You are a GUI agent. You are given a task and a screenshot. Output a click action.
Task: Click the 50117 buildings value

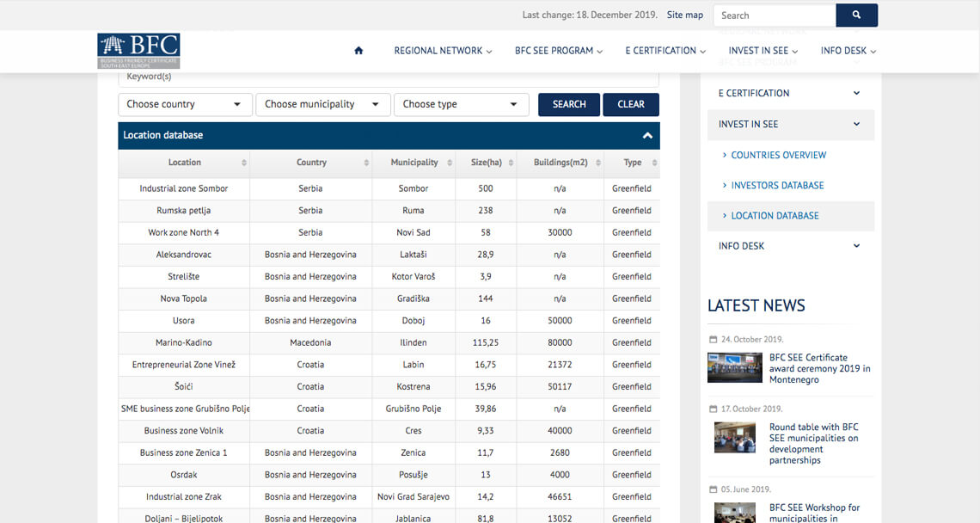pos(560,386)
